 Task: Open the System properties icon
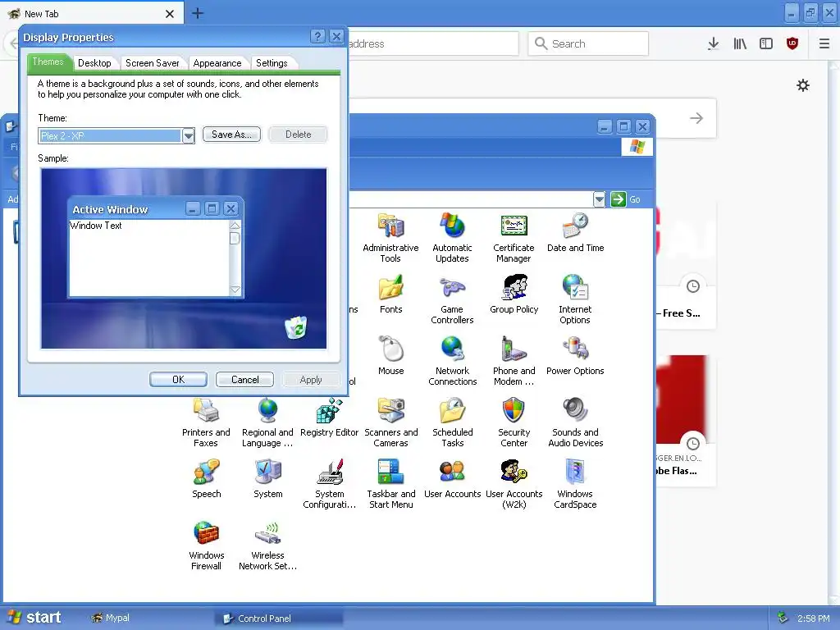click(267, 472)
